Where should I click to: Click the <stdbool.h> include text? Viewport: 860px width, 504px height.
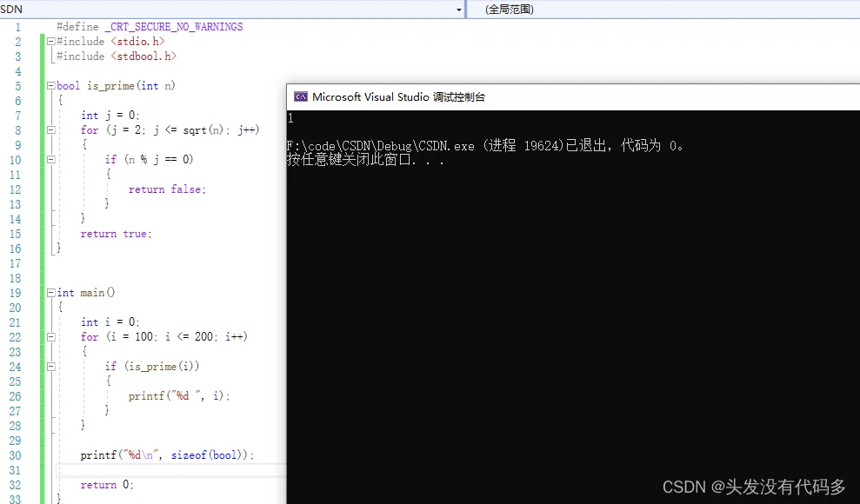[x=143, y=56]
